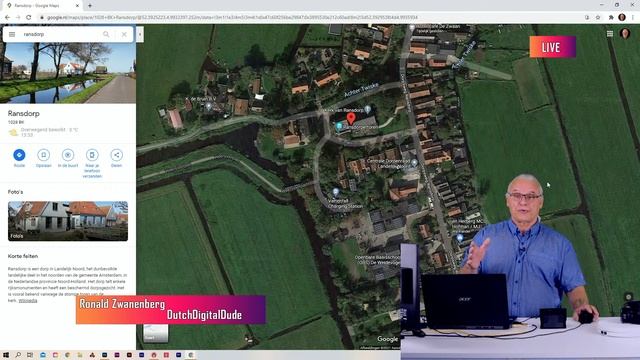Open the Chrome extensions puzzle icon
The width and height of the screenshot is (640, 360).
(x=611, y=17)
